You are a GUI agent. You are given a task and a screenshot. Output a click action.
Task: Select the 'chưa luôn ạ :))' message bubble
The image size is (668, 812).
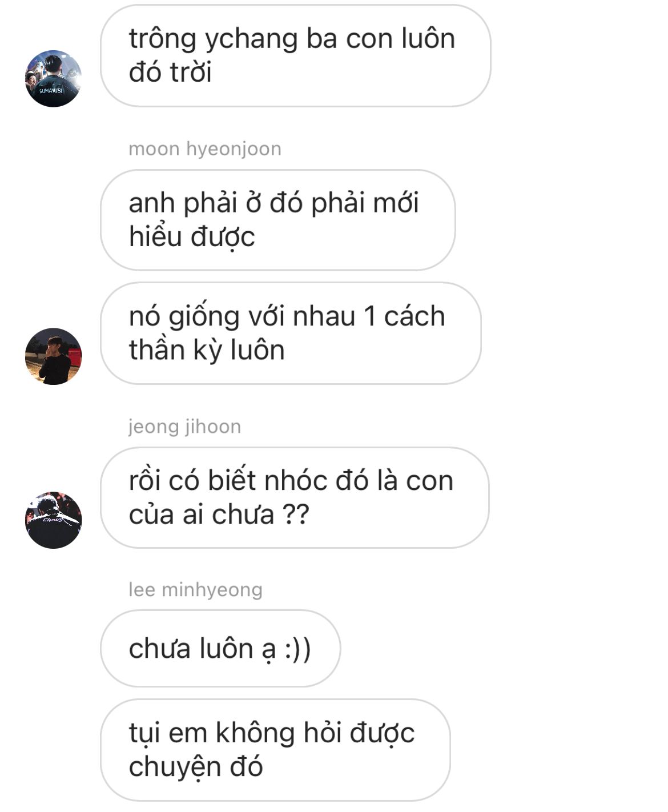pos(220,648)
